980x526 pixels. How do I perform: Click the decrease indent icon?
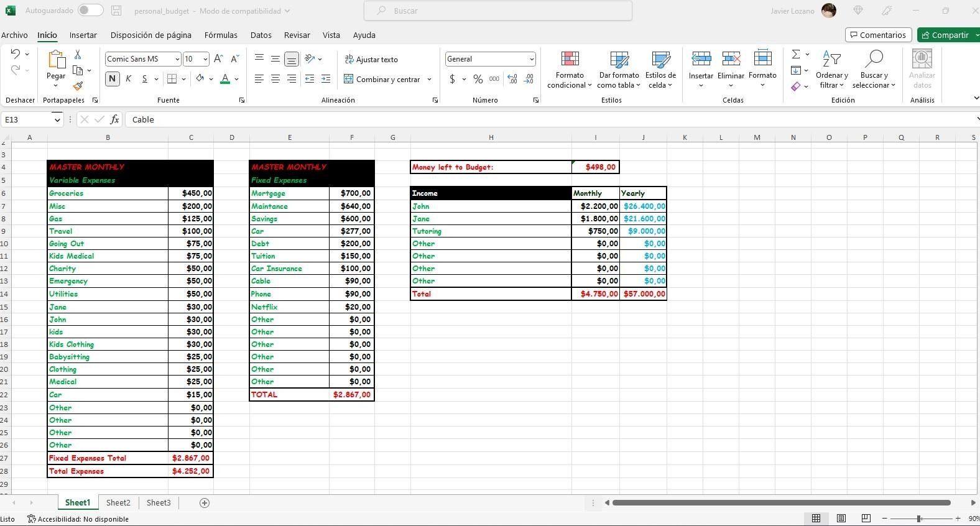click(x=309, y=79)
